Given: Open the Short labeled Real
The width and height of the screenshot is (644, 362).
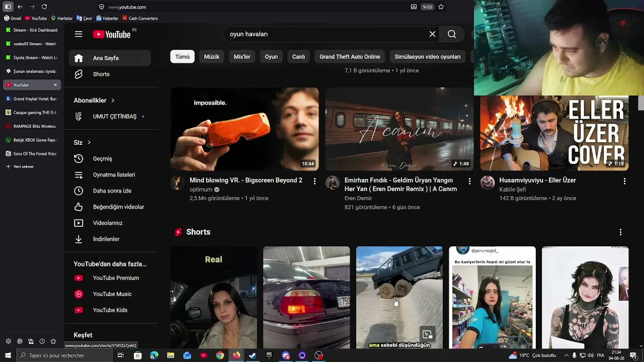Looking at the screenshot, I should 214,297.
